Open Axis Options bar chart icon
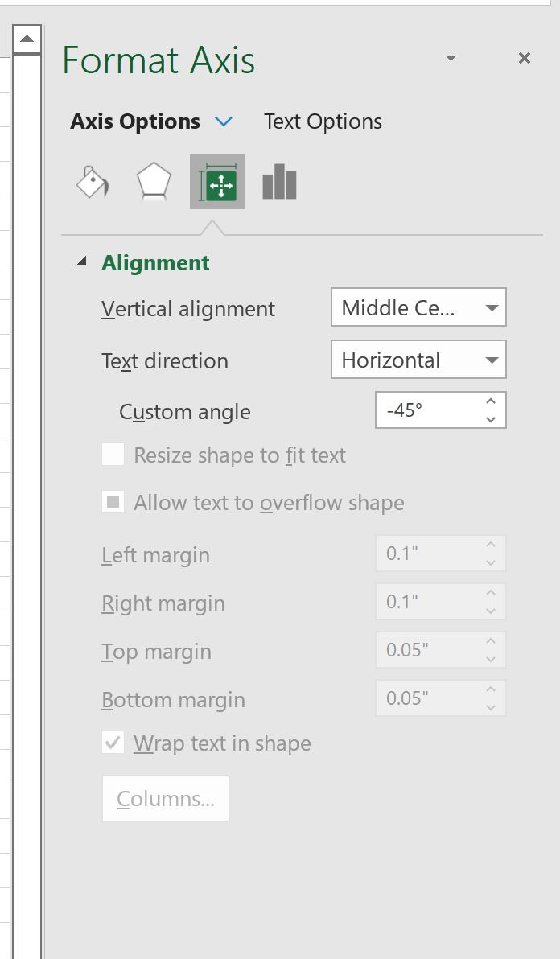560x959 pixels. 278,181
